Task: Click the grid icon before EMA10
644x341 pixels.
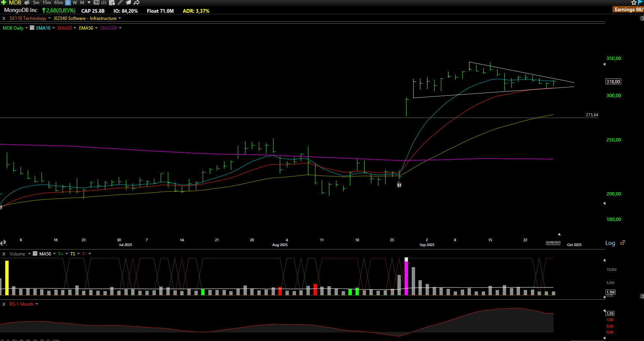Action: point(32,28)
